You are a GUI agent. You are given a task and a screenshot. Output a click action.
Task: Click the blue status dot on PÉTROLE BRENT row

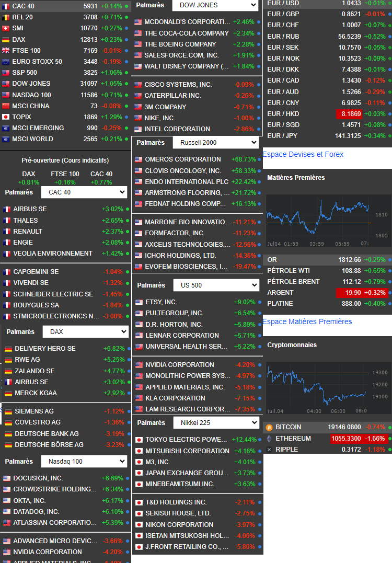pyautogui.click(x=389, y=282)
